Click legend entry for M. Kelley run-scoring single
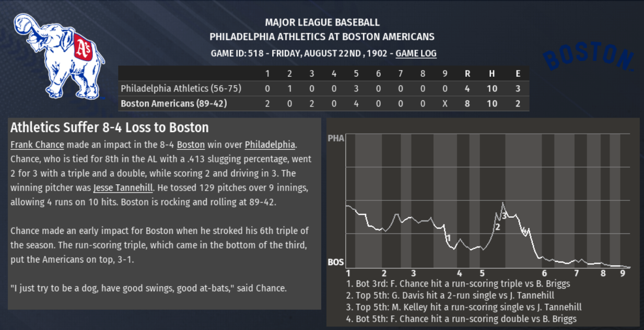644x330 pixels. 464,308
